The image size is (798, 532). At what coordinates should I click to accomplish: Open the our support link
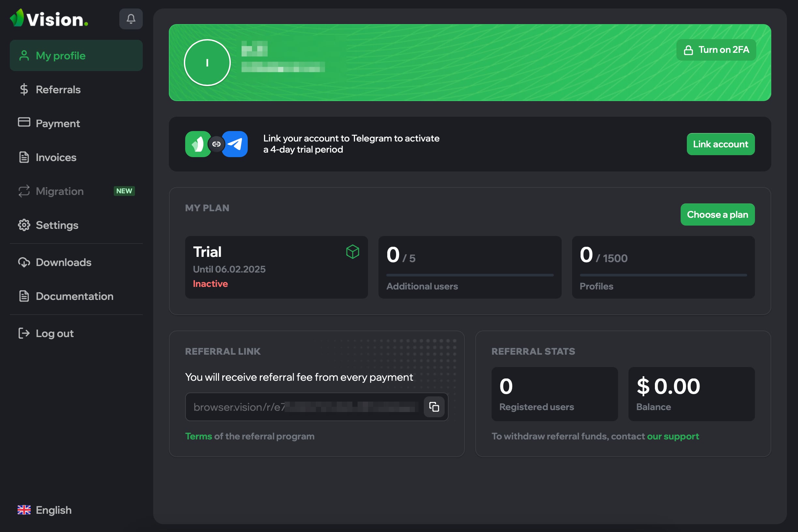[673, 436]
